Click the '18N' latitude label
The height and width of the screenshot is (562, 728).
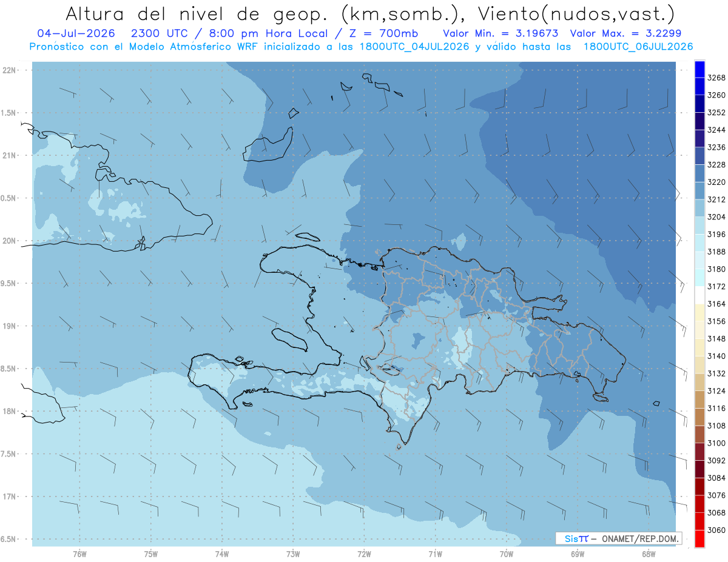[x=9, y=411]
